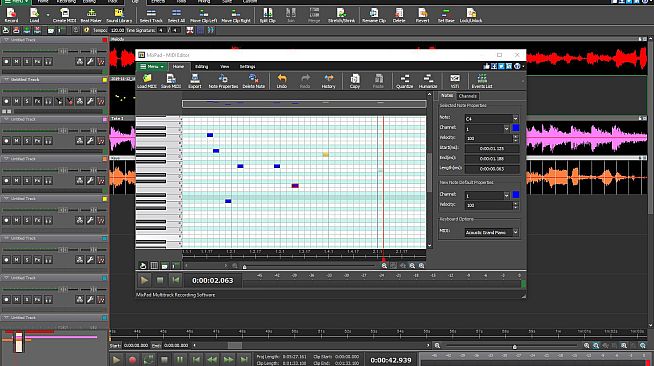Toggle Fx on the first Untitled Track
This screenshot has width=654, height=366.
tap(38, 61)
